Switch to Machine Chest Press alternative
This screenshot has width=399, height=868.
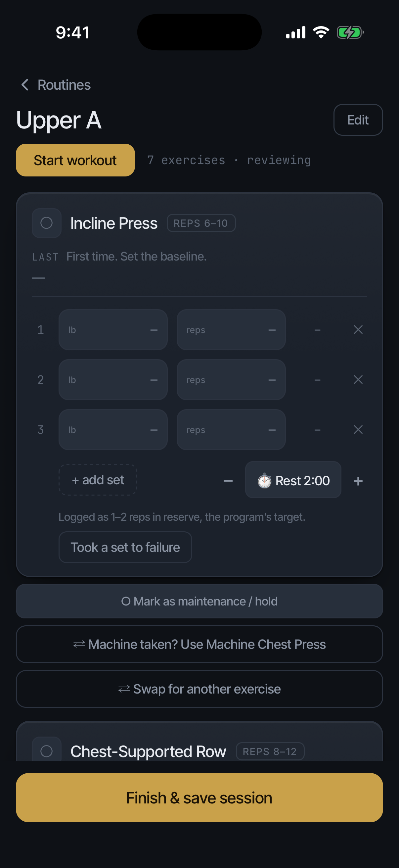(199, 644)
